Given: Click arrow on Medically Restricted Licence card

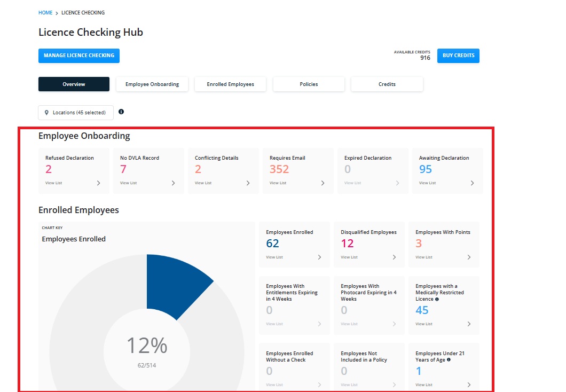Looking at the screenshot, I should coord(469,324).
